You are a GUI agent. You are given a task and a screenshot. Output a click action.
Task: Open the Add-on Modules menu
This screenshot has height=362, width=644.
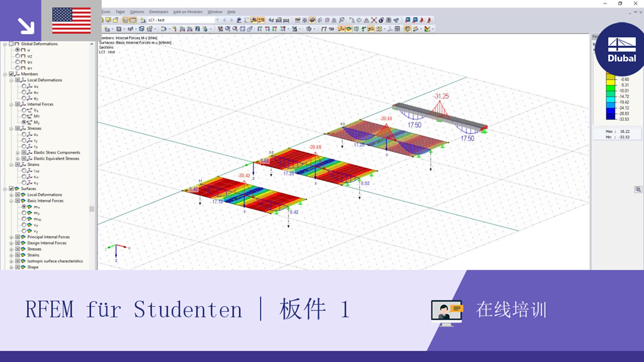[x=188, y=12]
